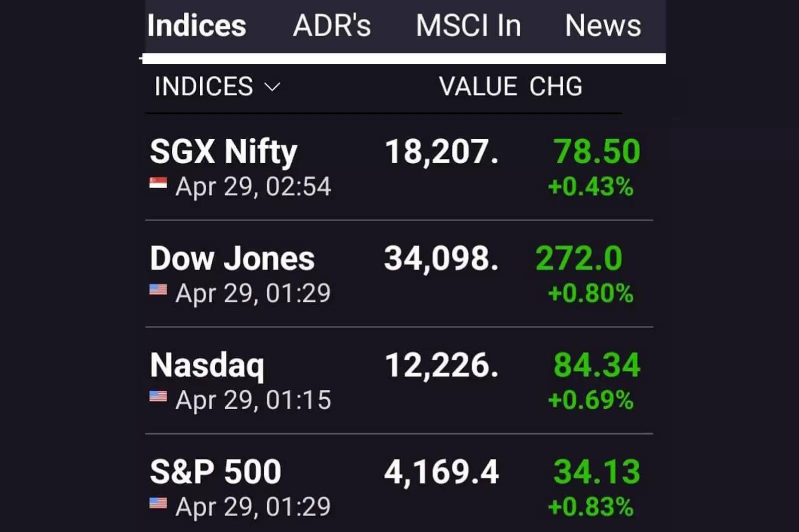
Task: Click US flag icon under S&P 500
Action: pyautogui.click(x=158, y=503)
